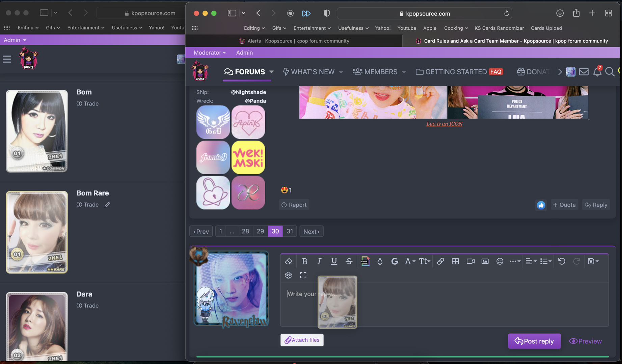Open the Google font G icon
Viewport: 622px width, 364px height.
coord(395,261)
